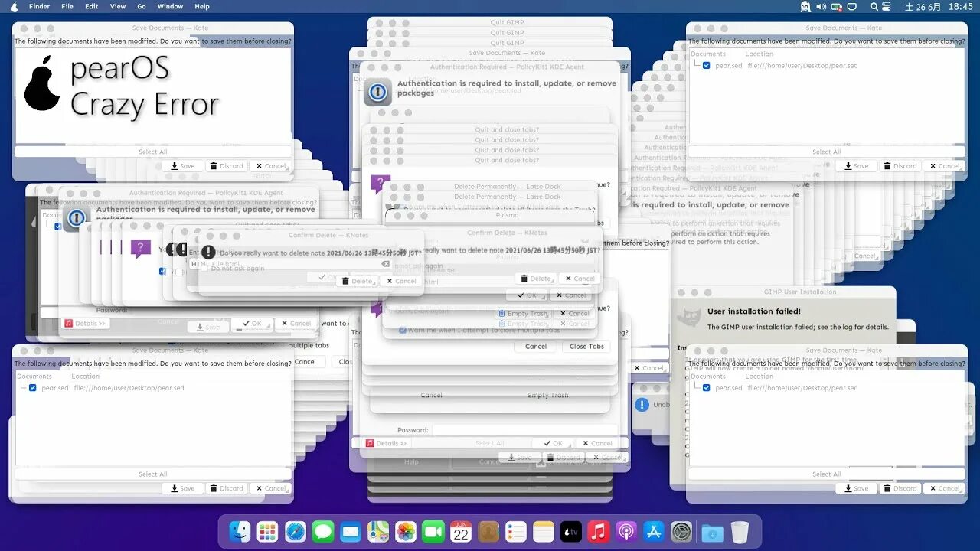Open the File menu
This screenshot has height=551, width=980.
pyautogui.click(x=67, y=6)
